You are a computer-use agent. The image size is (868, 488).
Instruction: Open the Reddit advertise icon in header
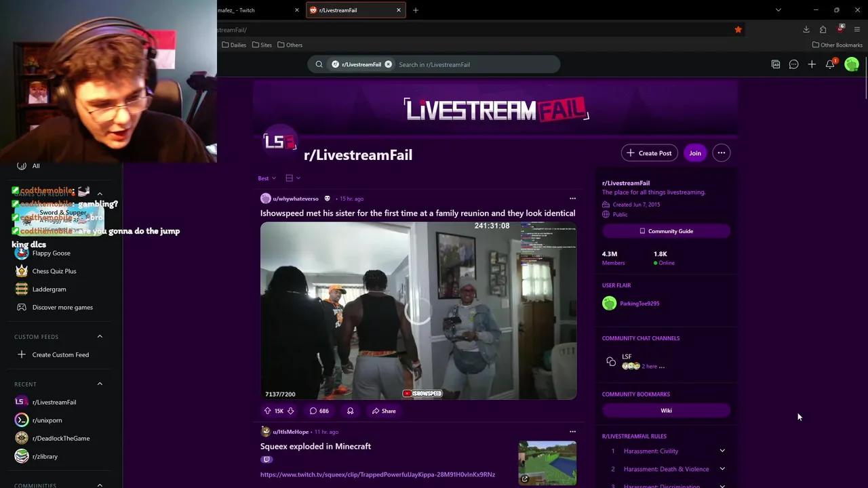(x=776, y=64)
